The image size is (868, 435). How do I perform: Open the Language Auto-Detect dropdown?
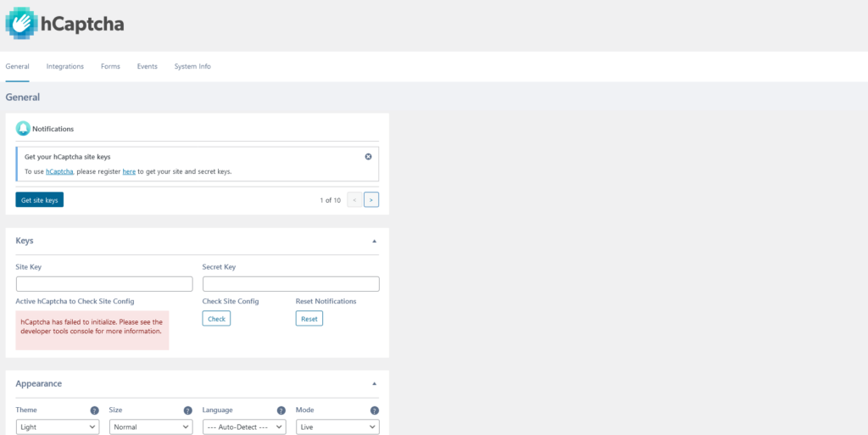(x=244, y=427)
